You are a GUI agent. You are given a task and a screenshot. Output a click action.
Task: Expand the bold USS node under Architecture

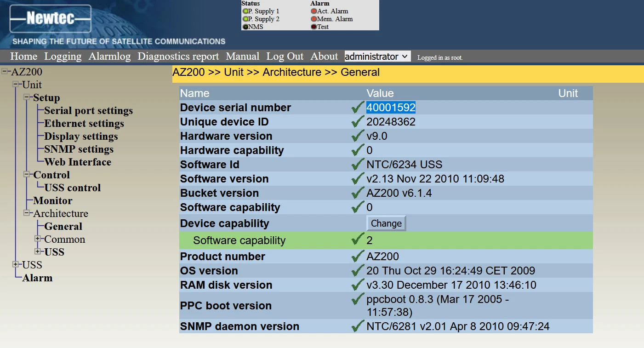pyautogui.click(x=39, y=251)
